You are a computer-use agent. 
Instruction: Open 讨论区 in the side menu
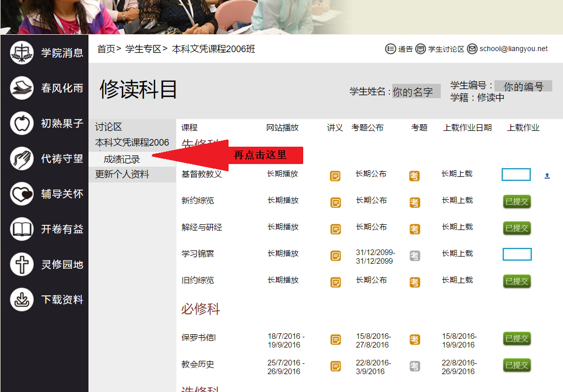[108, 127]
